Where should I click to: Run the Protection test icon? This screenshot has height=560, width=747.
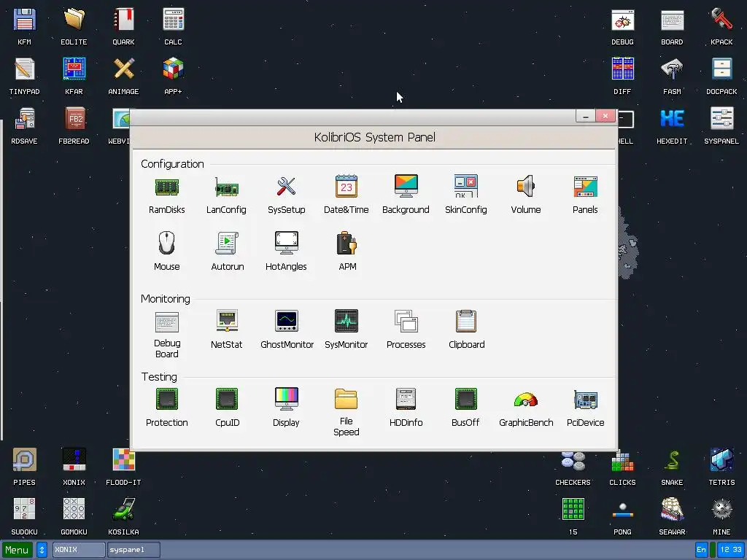[167, 399]
